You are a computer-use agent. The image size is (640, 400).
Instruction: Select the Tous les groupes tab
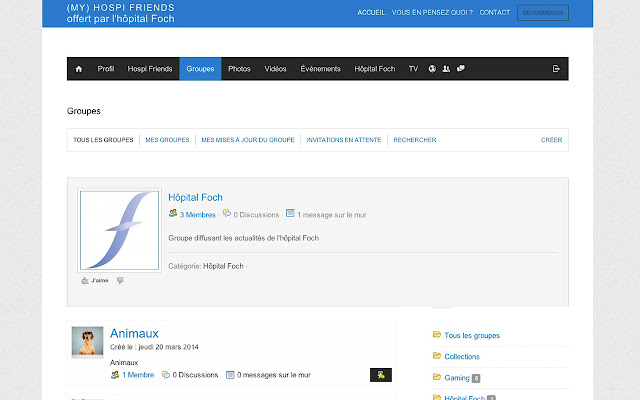(103, 140)
